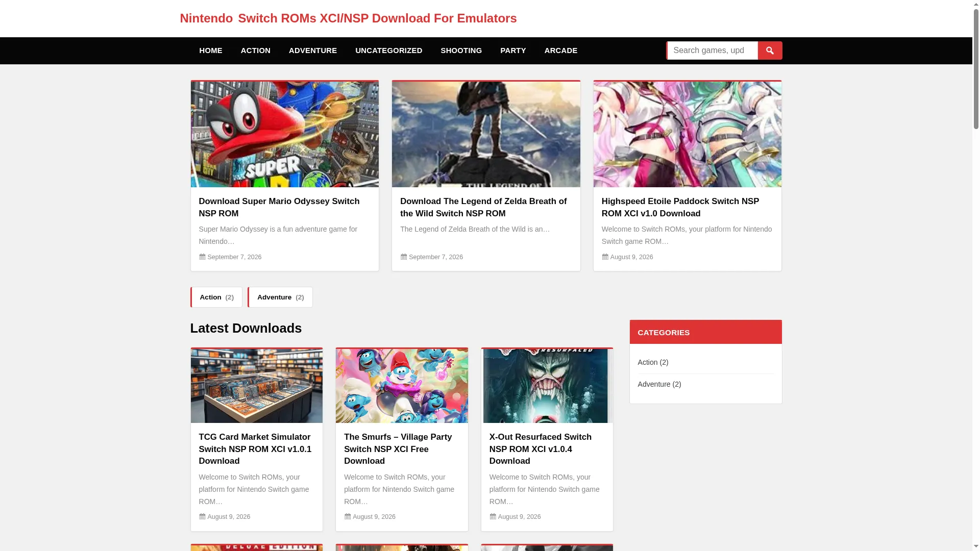Open the Adventure menu category
The image size is (980, 551).
pos(313,51)
